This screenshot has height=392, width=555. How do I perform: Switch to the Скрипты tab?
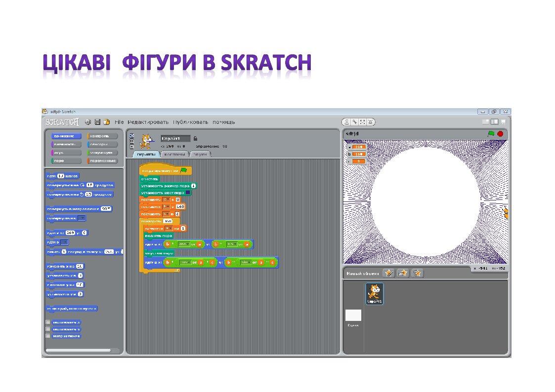(x=146, y=154)
